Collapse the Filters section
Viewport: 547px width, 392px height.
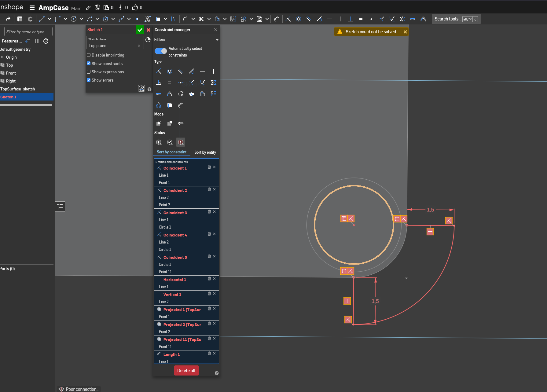point(217,40)
